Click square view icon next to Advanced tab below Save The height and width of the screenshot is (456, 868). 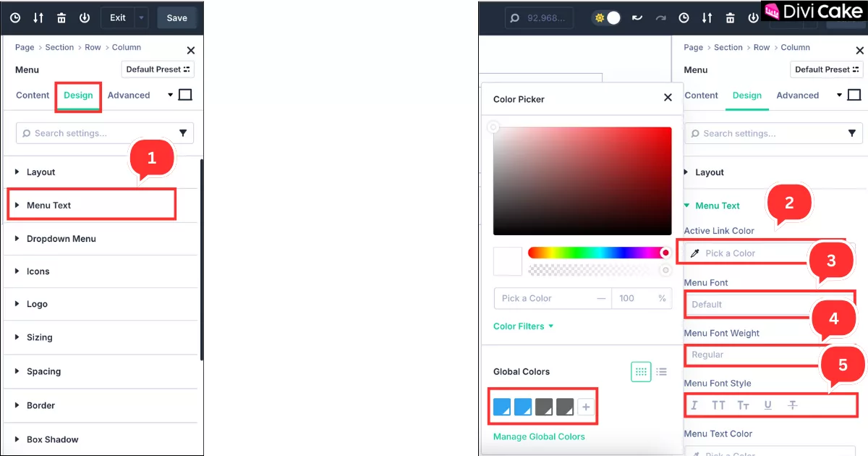[185, 95]
